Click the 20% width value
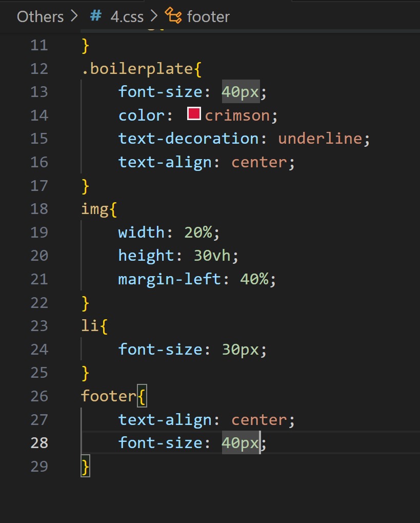Viewport: 420px width, 523px height. coord(198,232)
